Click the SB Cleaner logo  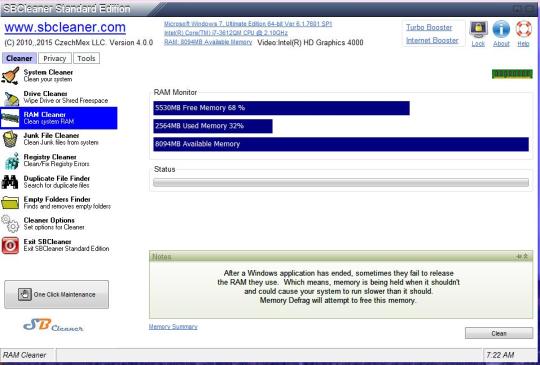tap(53, 325)
